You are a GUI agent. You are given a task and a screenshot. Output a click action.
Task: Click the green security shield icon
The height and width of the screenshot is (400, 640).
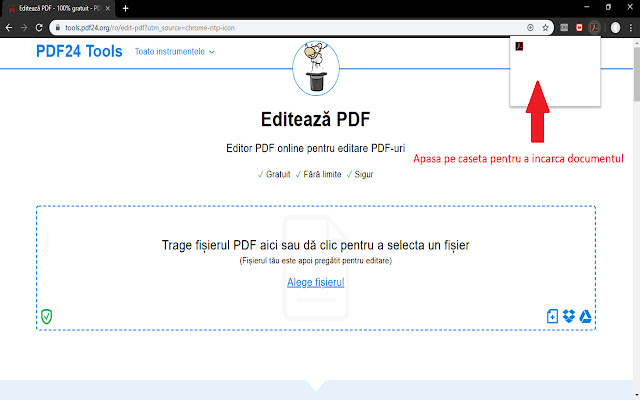coord(47,316)
